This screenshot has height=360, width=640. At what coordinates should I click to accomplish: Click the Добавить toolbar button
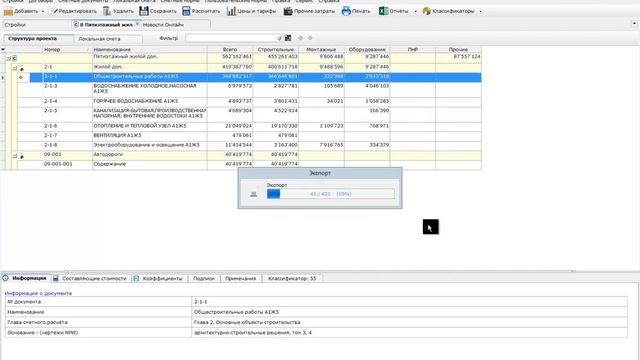point(21,11)
